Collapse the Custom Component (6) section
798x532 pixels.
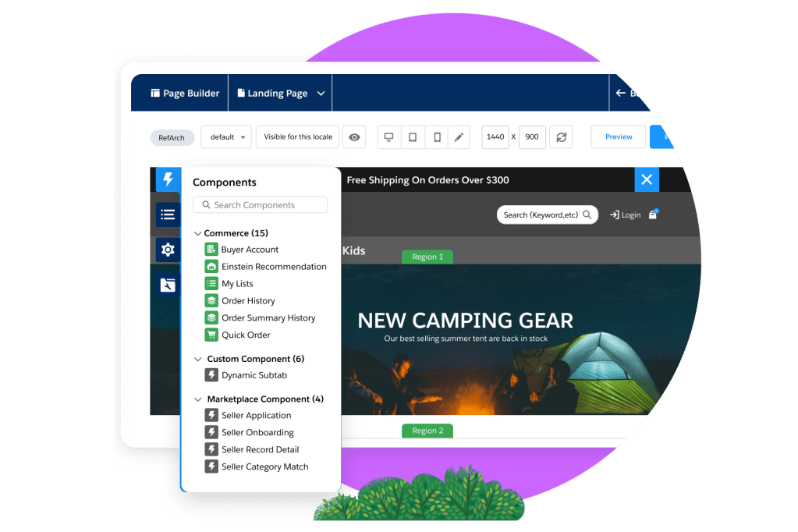[197, 359]
